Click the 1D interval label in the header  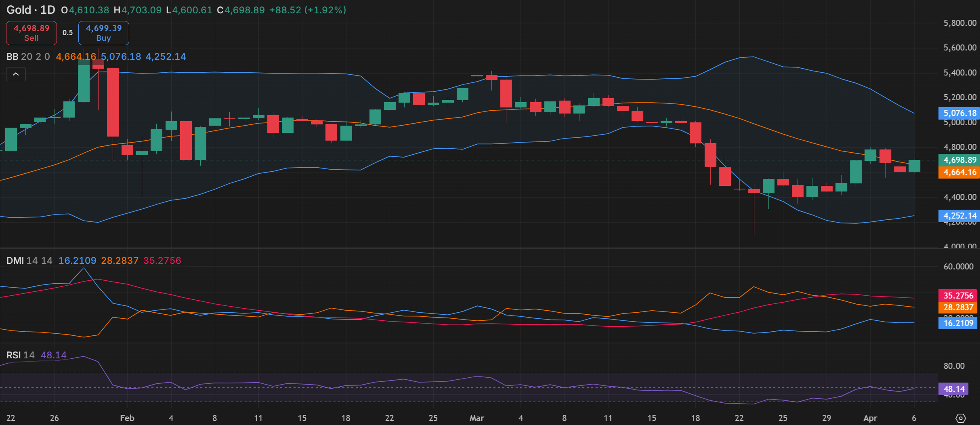pyautogui.click(x=47, y=10)
